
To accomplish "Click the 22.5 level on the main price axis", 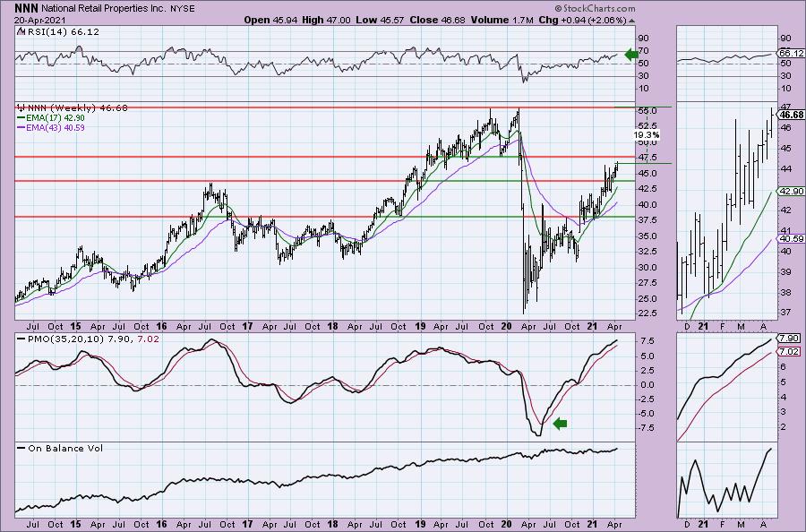I will tap(648, 313).
